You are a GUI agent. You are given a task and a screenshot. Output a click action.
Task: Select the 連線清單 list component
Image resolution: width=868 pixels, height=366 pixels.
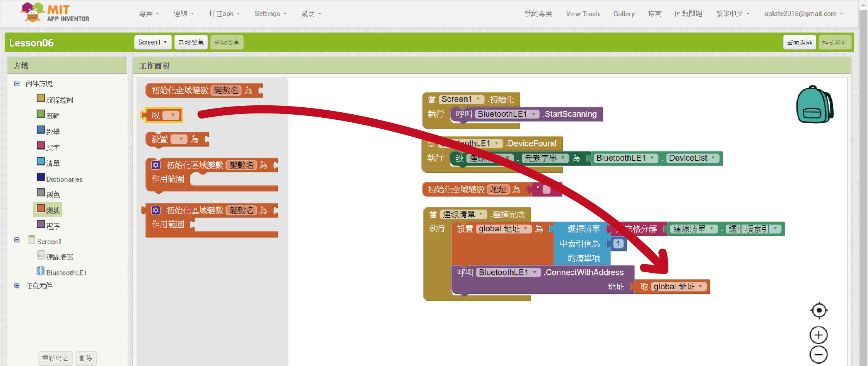(x=59, y=257)
